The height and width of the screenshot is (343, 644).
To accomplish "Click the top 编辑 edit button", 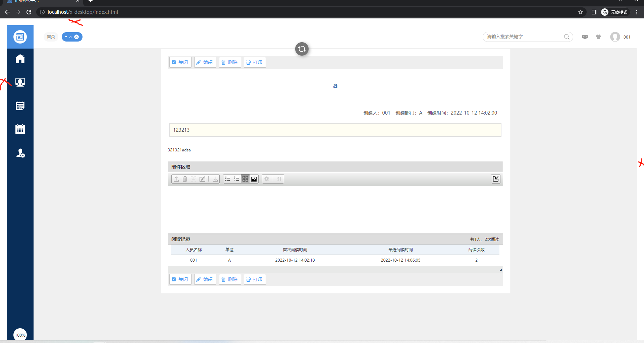I will [205, 62].
